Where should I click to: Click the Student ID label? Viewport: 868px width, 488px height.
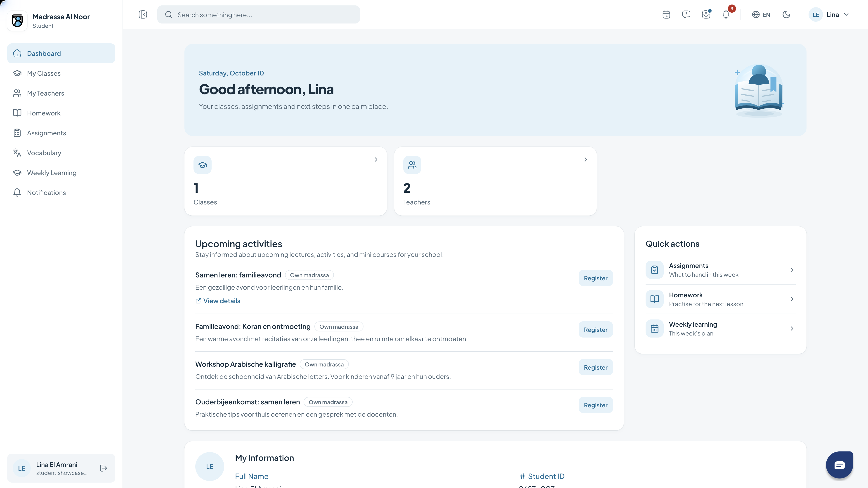(x=542, y=476)
